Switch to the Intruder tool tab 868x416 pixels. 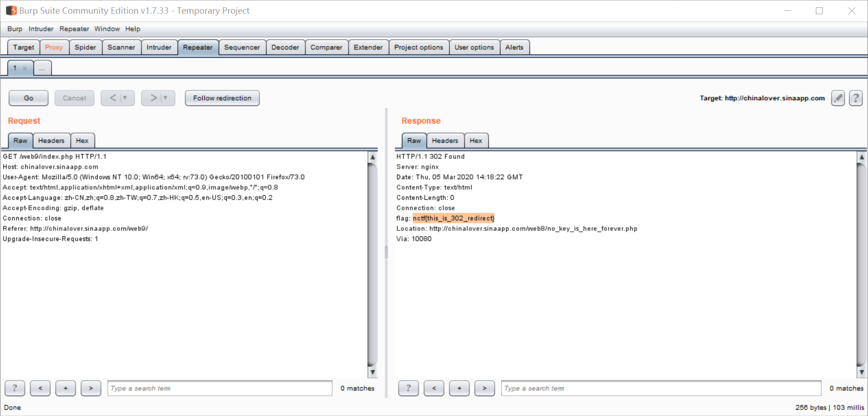point(159,47)
